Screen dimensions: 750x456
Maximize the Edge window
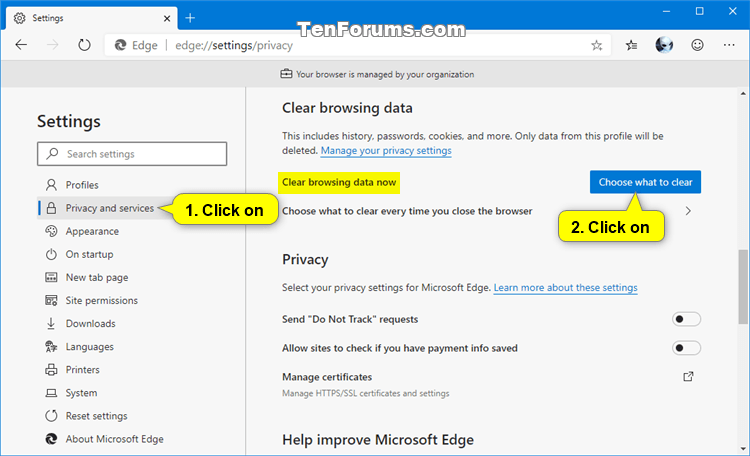[699, 11]
